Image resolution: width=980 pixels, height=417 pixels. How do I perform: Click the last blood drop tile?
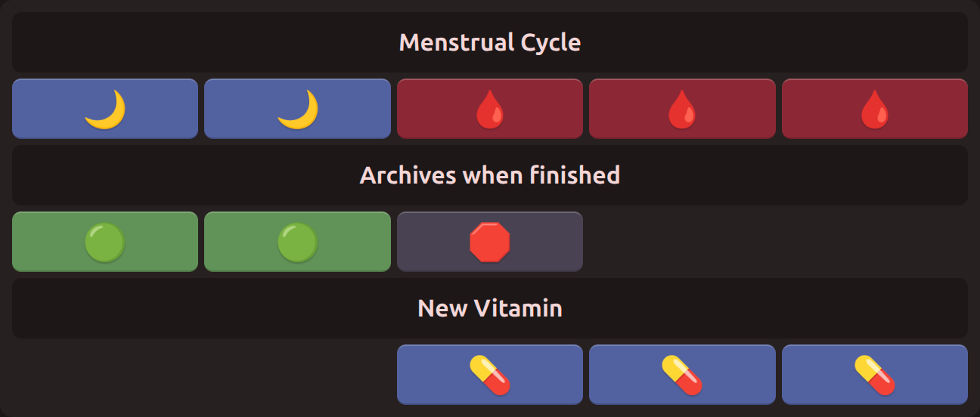875,109
